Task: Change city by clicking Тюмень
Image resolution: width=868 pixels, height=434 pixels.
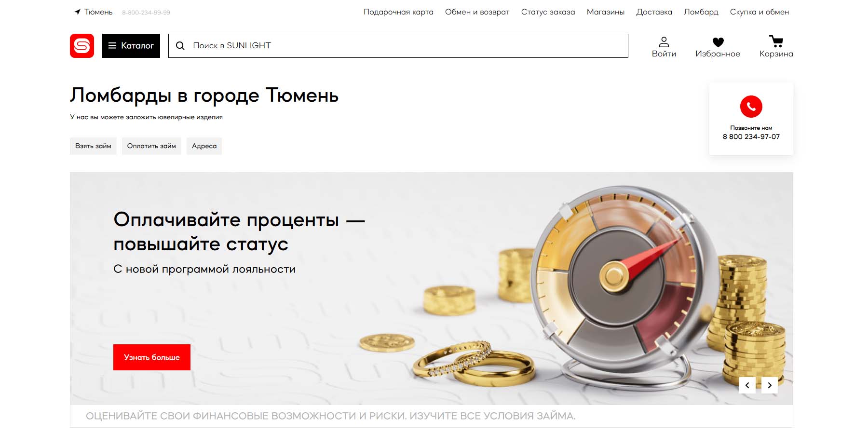Action: click(98, 12)
